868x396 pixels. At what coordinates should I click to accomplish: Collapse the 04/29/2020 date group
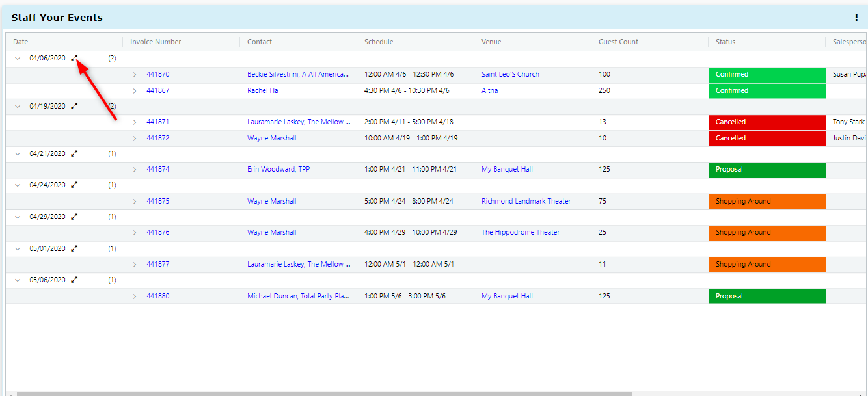pos(18,217)
